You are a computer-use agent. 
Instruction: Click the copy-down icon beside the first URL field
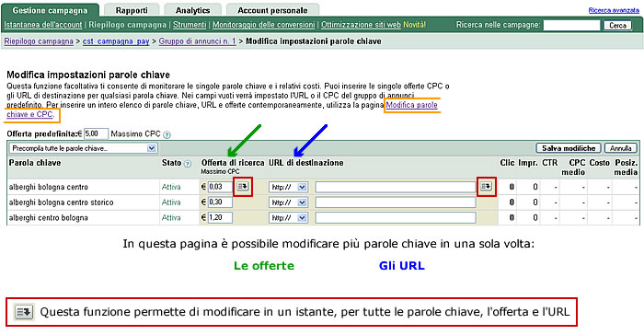pyautogui.click(x=487, y=187)
